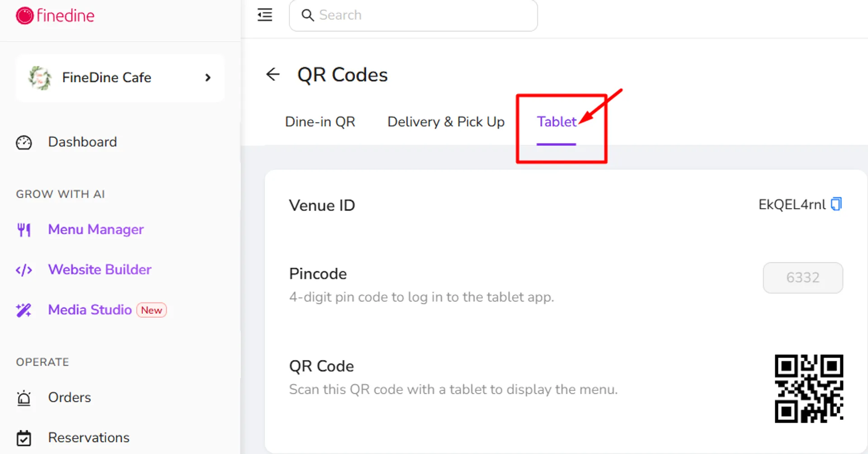Click the Dashboard gauge icon
Image resolution: width=868 pixels, height=454 pixels.
point(24,142)
